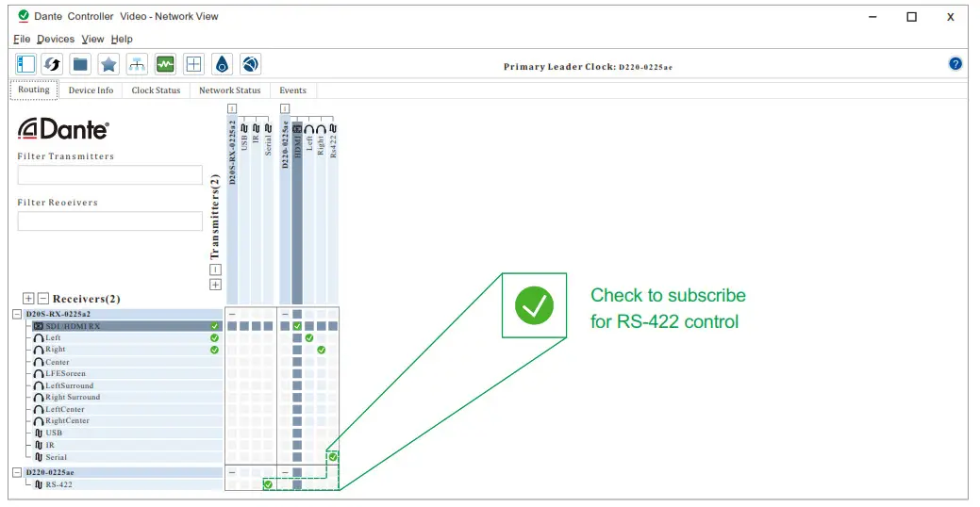The image size is (980, 507).
Task: Collapse the D220-0225ae receiver tree node
Action: click(x=18, y=473)
